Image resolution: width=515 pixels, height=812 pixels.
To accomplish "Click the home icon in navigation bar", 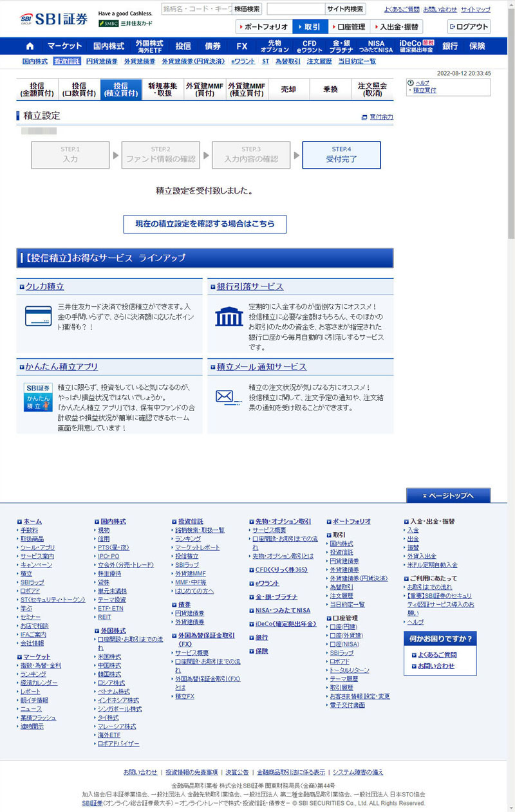I will coord(30,46).
